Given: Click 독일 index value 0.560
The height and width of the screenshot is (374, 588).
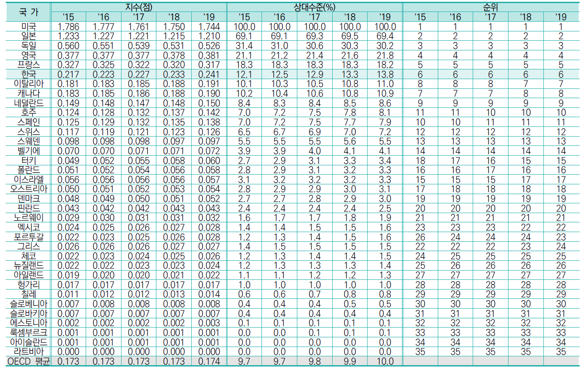Looking at the screenshot, I should (x=68, y=46).
